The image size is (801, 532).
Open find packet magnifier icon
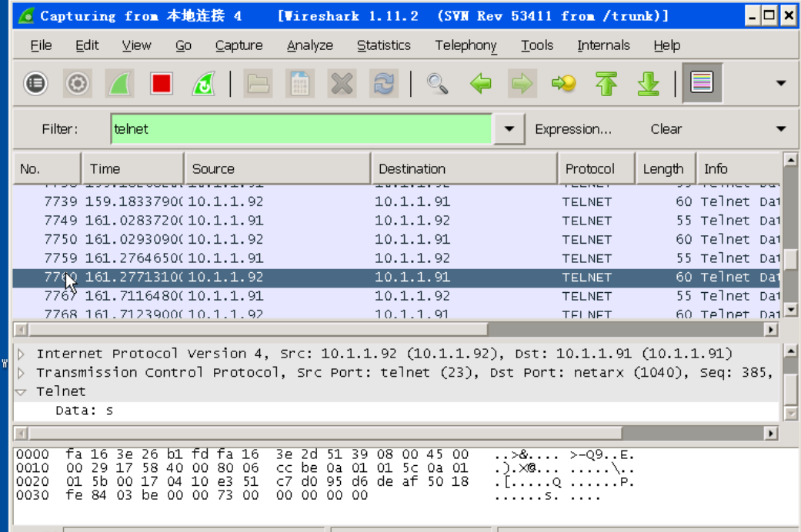tap(437, 83)
